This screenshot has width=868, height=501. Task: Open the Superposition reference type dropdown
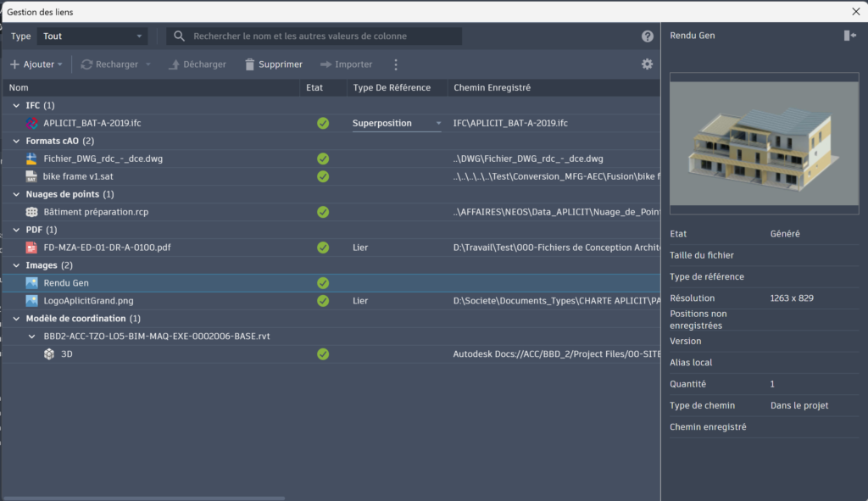pyautogui.click(x=397, y=124)
